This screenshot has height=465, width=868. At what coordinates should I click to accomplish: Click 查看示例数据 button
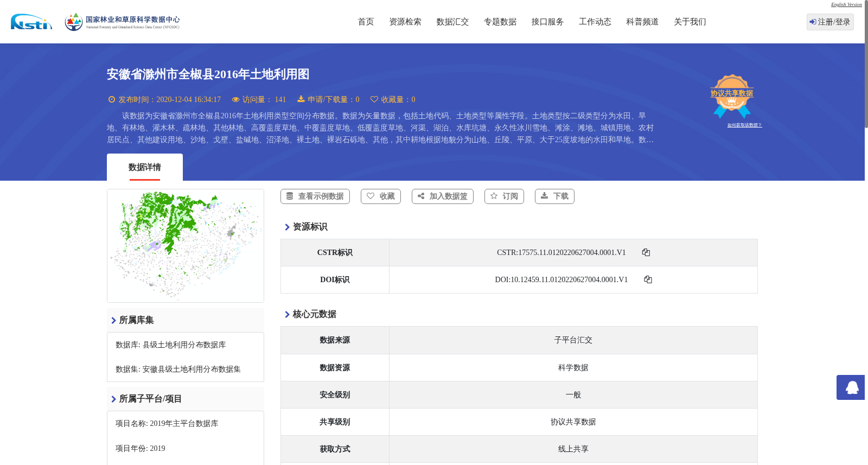coord(315,196)
